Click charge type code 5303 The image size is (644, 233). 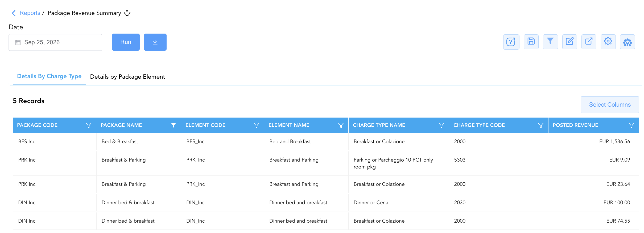[x=460, y=160]
